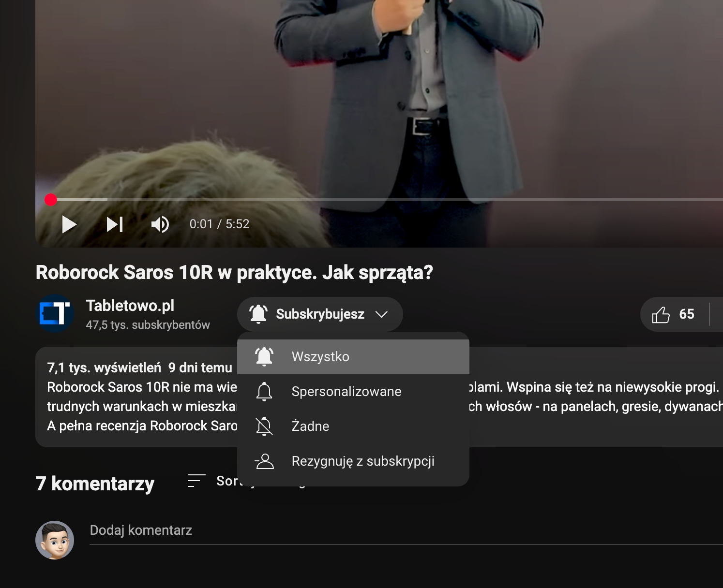The width and height of the screenshot is (723, 588).
Task: Open the Tabletowo.pl channel name link
Action: click(130, 306)
